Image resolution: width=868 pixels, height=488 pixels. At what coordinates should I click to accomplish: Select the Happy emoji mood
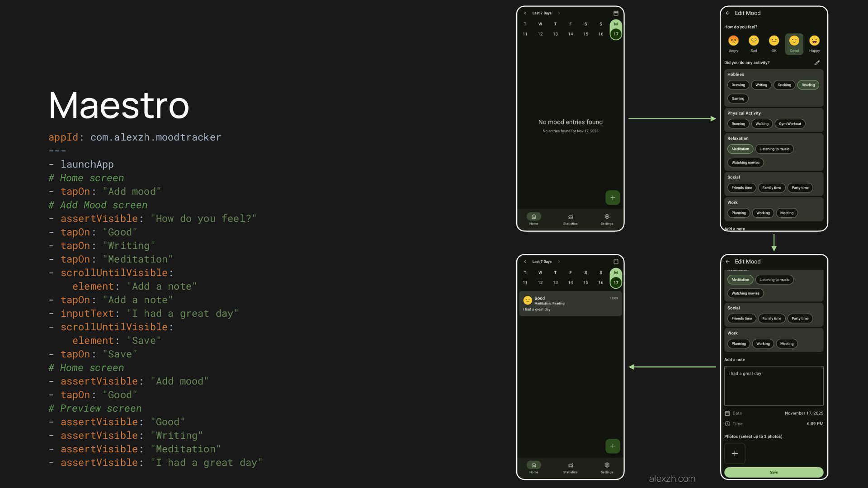pos(814,41)
